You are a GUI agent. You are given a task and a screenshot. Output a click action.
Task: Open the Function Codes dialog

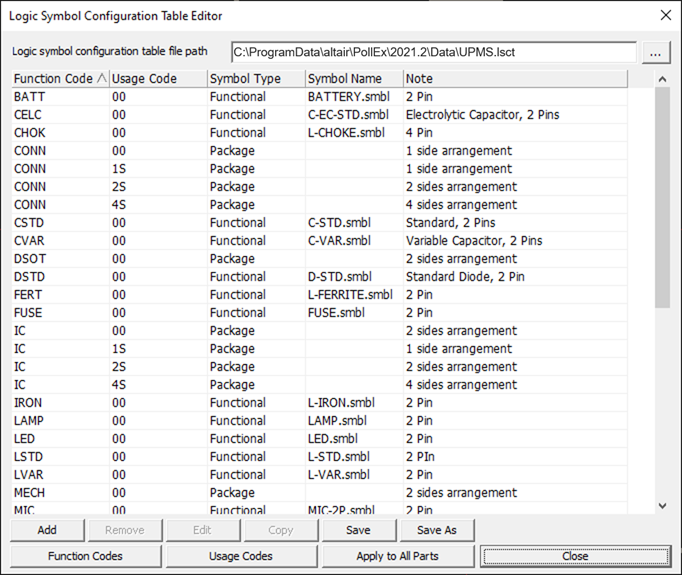click(x=85, y=556)
